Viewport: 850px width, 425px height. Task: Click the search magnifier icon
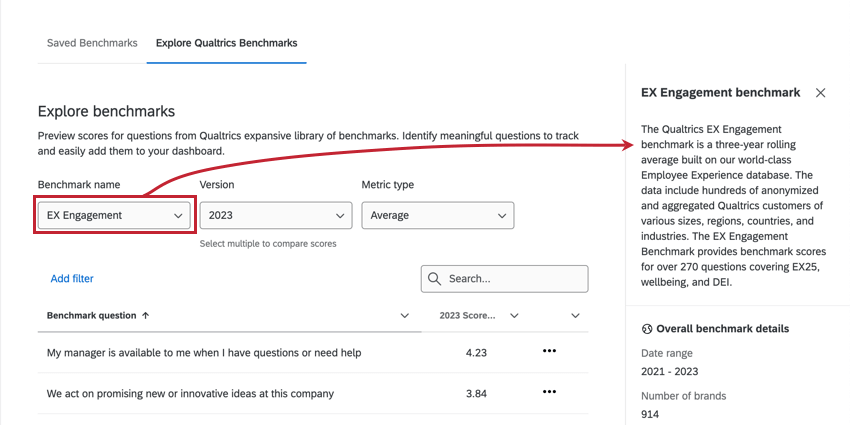pos(435,279)
